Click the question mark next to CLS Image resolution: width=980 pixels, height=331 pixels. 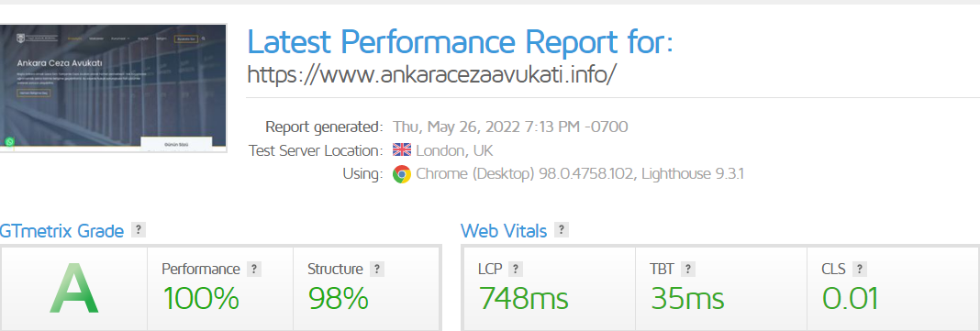[860, 270]
